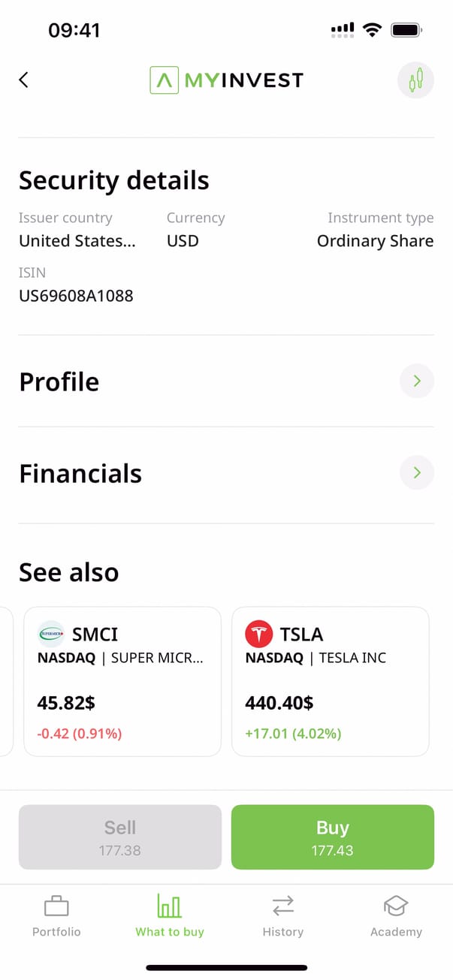Tap the MyInvest logo
The width and height of the screenshot is (453, 980).
pos(226,80)
